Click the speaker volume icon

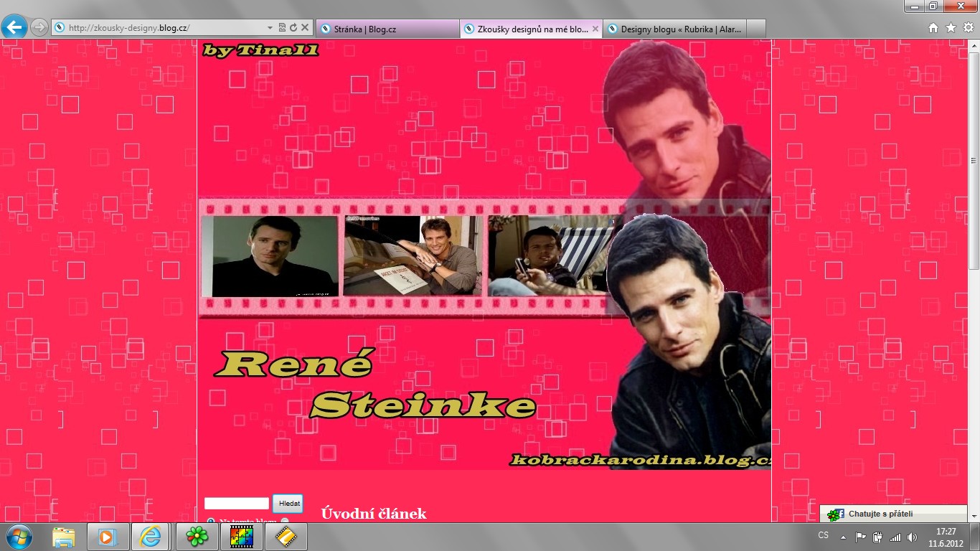tap(912, 537)
